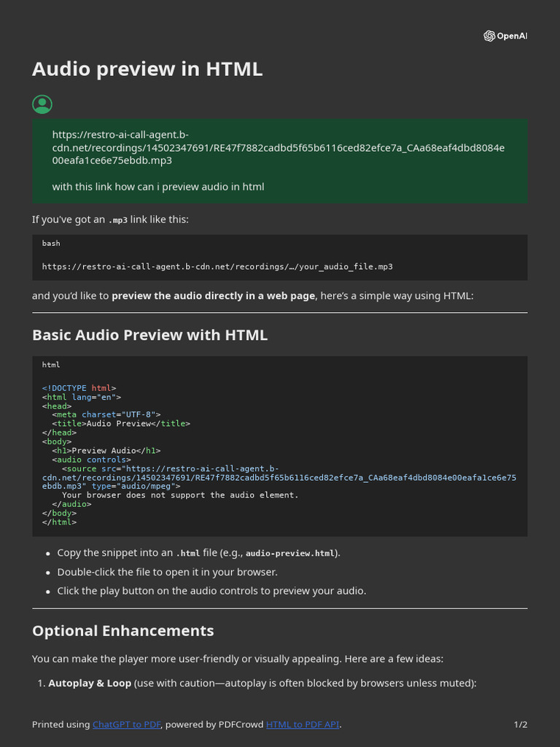Screen dimensions: 560x747
Task: Click the "Optional Enhancements" heading
Action: pos(122,631)
